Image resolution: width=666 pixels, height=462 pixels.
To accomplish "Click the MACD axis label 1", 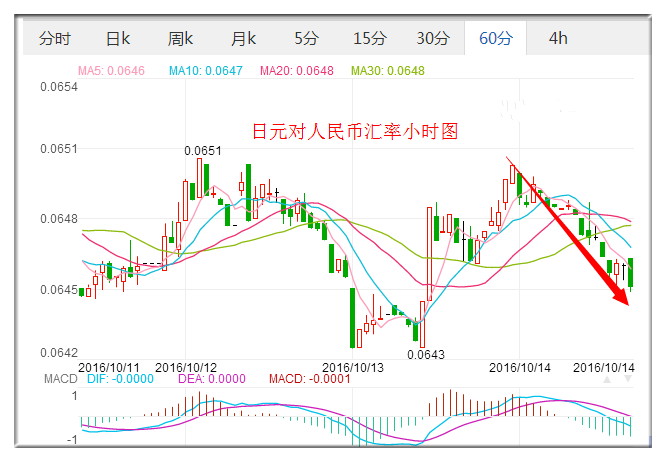I will tap(75, 396).
